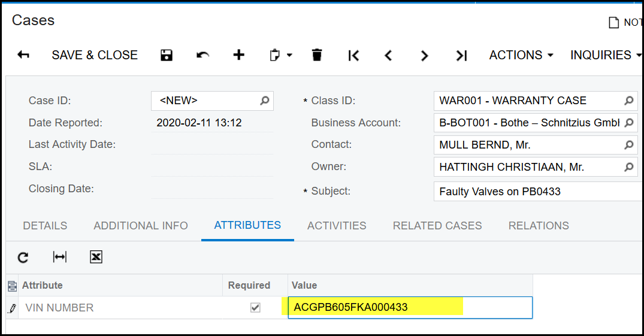The image size is (644, 336).
Task: Click the Subject text field
Action: [536, 192]
